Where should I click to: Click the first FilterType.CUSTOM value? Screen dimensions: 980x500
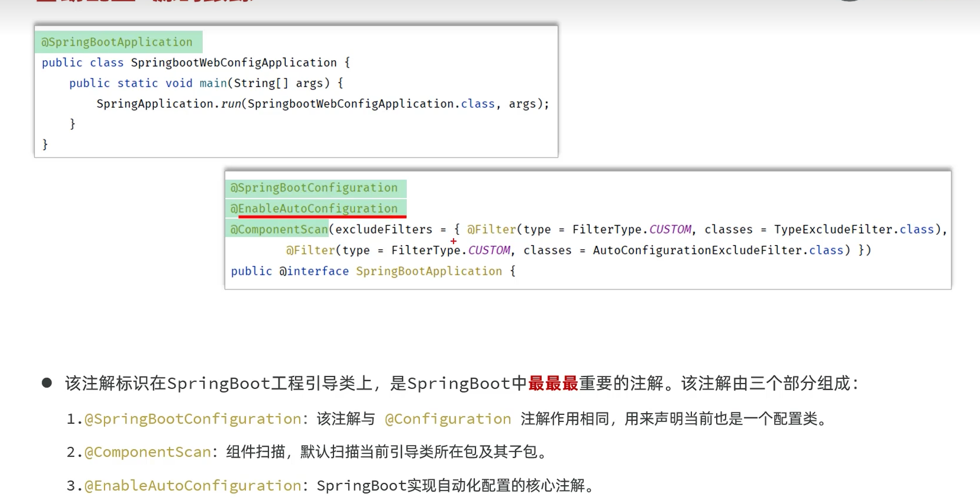[632, 229]
